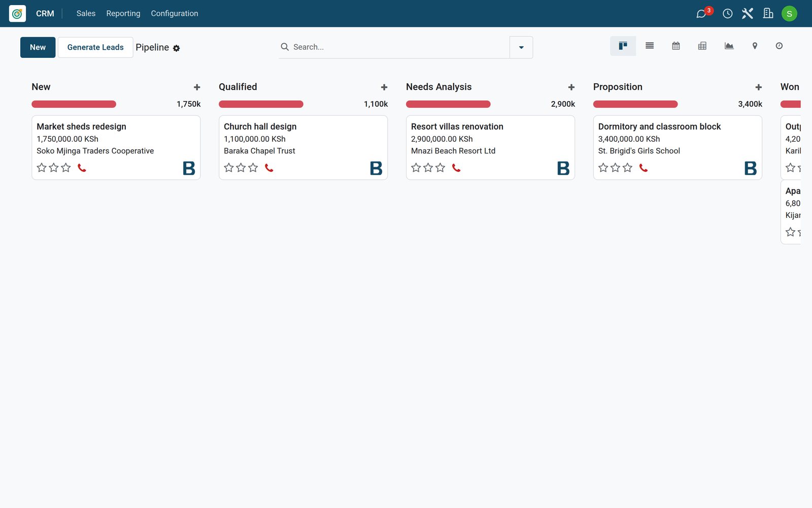The image size is (812, 508).
Task: Add a quick lead in Needs Analysis column
Action: pos(571,87)
